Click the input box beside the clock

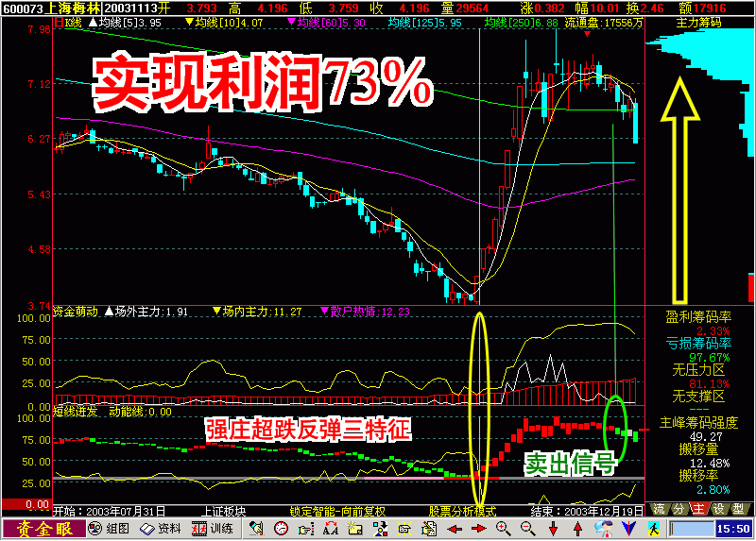(x=692, y=529)
